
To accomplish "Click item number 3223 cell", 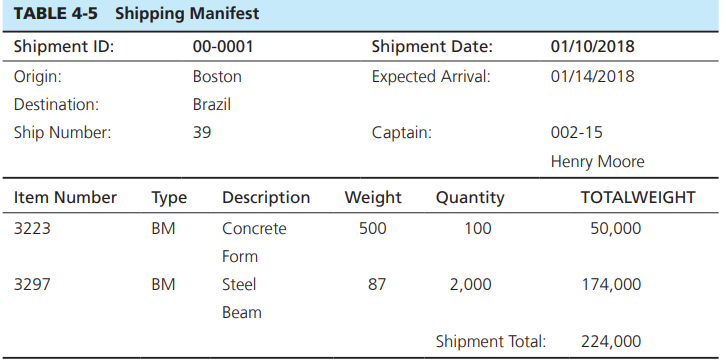I will (32, 229).
